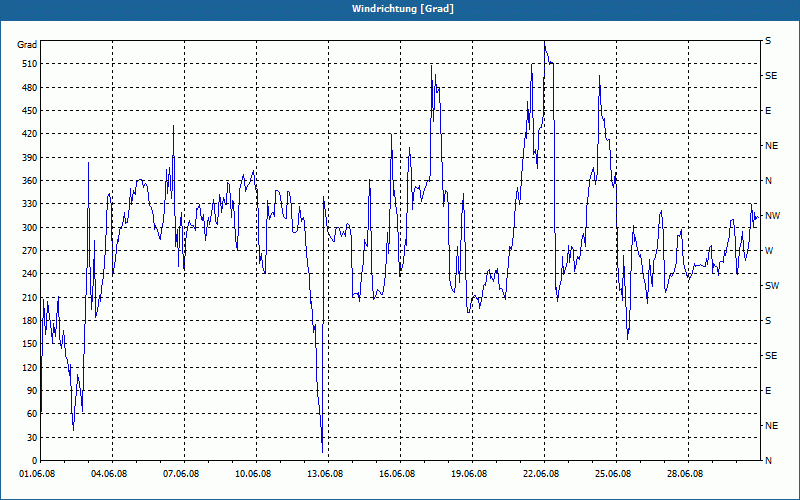Viewport: 800px width, 500px height.
Task: Click the 510 value on the y-axis
Action: point(30,64)
